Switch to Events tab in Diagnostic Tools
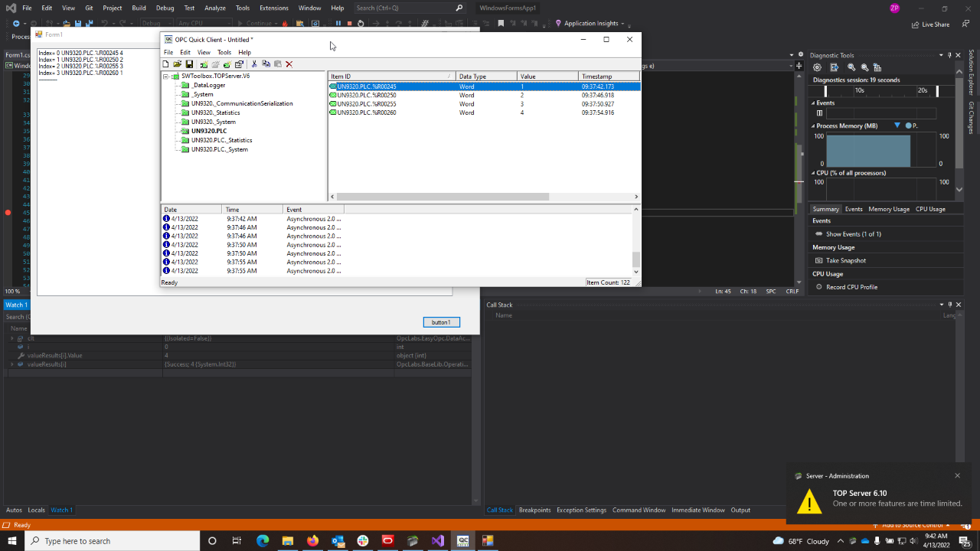This screenshot has width=980, height=551. pos(854,209)
